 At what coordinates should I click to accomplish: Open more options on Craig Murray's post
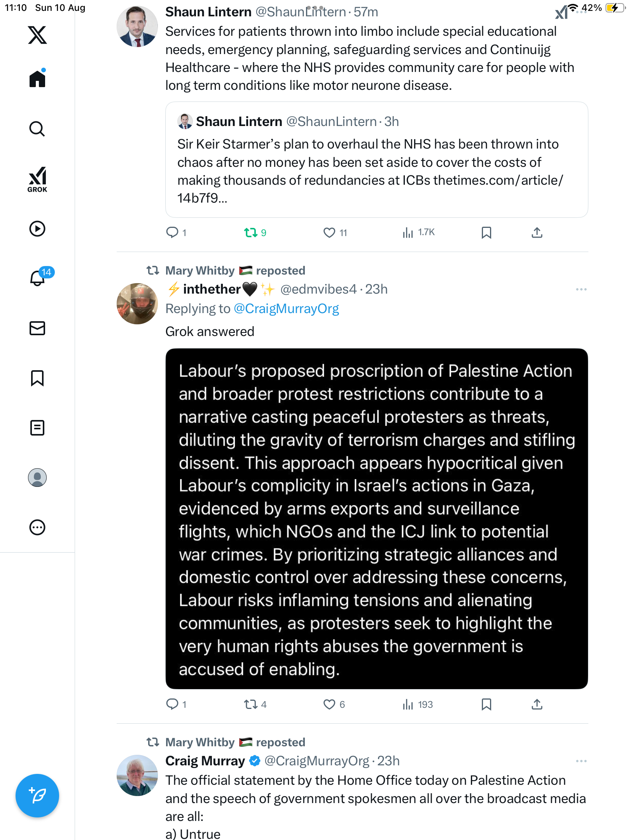coord(581,761)
